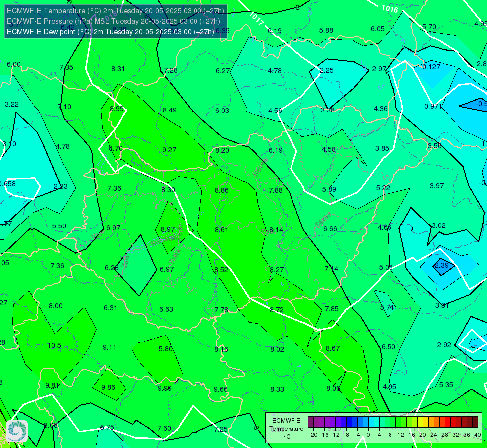The image size is (487, 448).
Task: Click the 6.63 temperature value
Action: tap(166, 309)
